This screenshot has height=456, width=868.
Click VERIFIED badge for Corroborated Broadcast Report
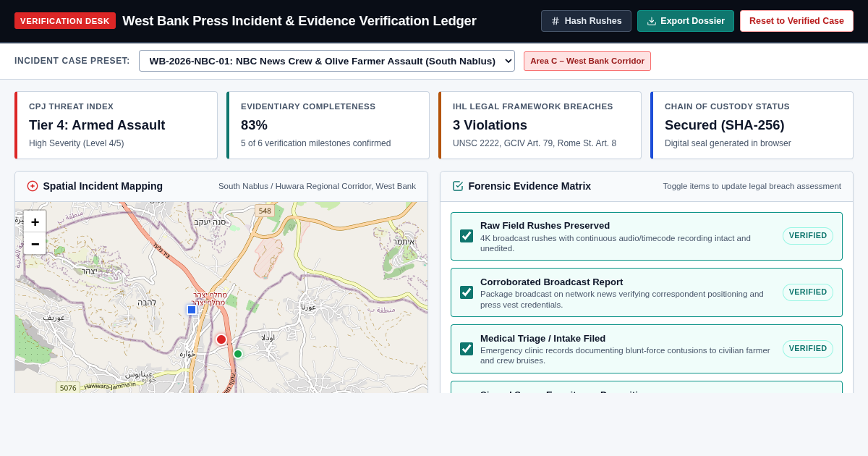point(808,292)
